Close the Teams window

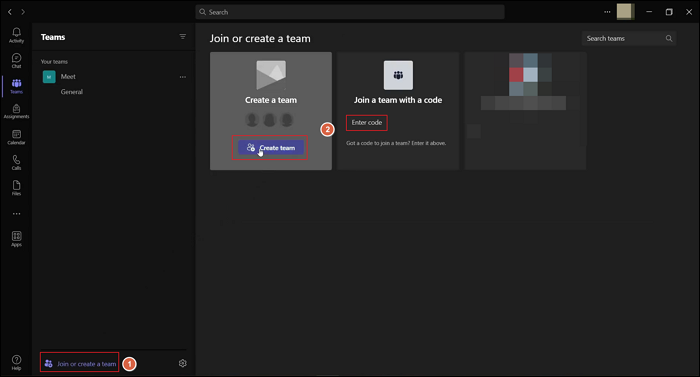[689, 12]
